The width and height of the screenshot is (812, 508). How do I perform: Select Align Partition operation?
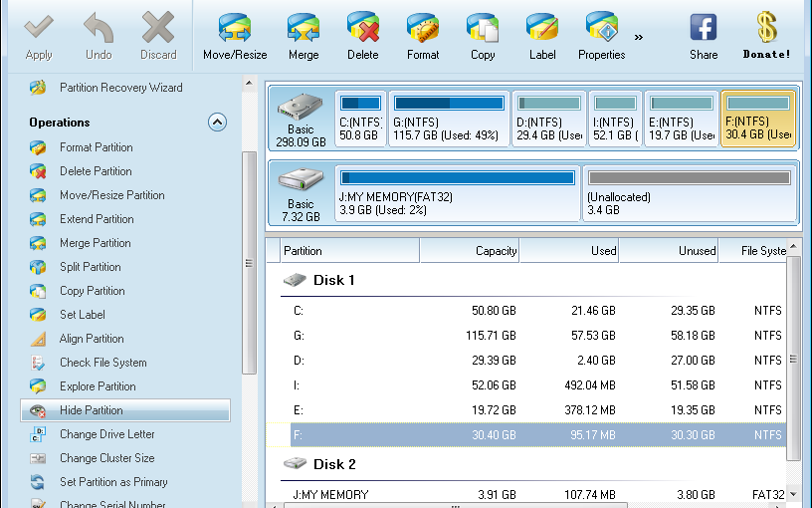[x=76, y=339]
